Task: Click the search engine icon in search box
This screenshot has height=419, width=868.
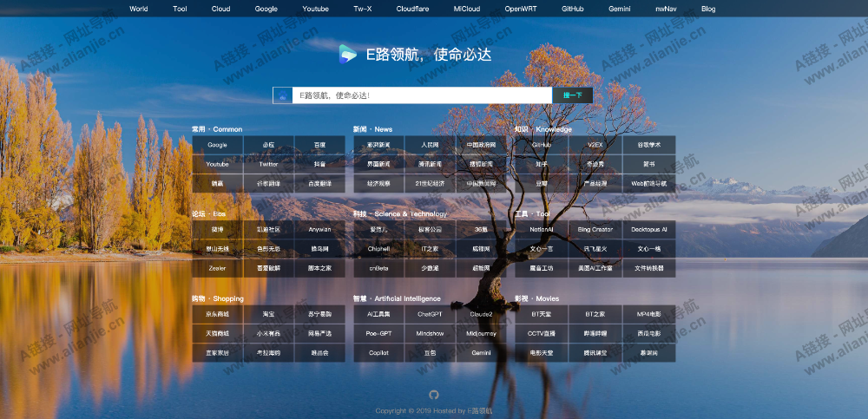Action: click(282, 95)
